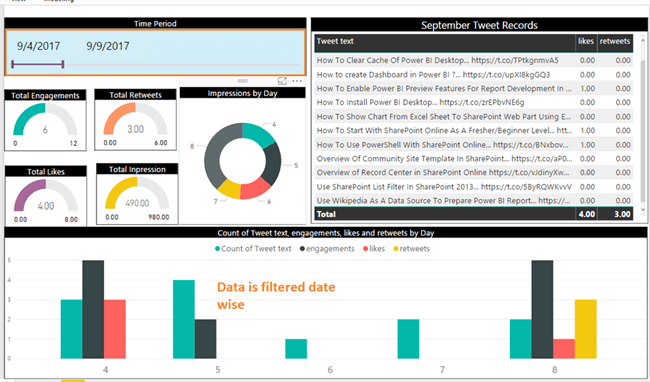Click the Total Likes gauge
Image resolution: width=650 pixels, height=382 pixels.
pyautogui.click(x=46, y=196)
